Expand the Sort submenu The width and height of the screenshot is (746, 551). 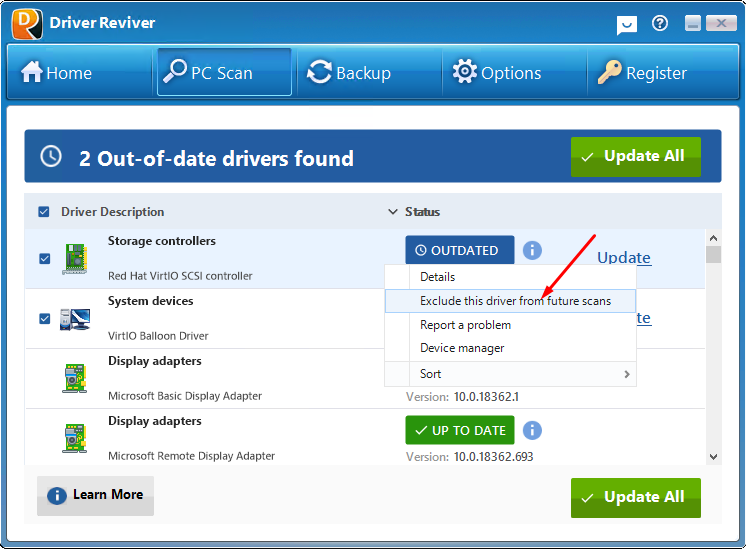(510, 374)
